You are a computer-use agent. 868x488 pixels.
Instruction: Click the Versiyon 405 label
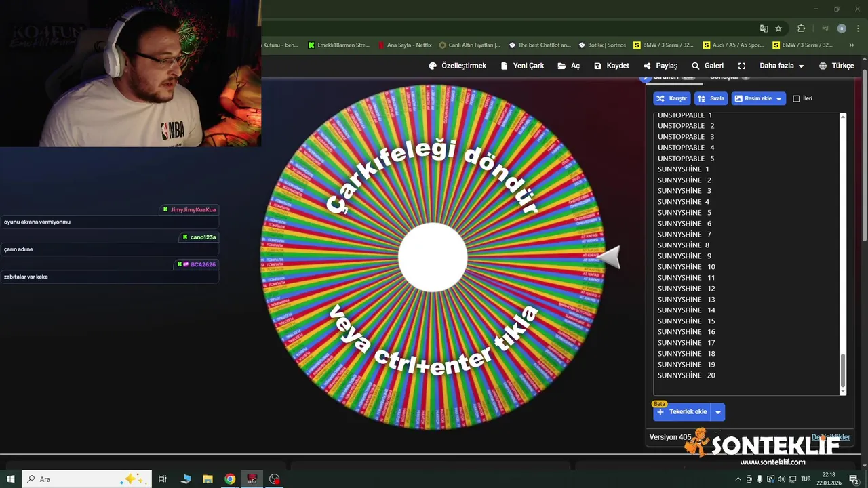click(670, 437)
